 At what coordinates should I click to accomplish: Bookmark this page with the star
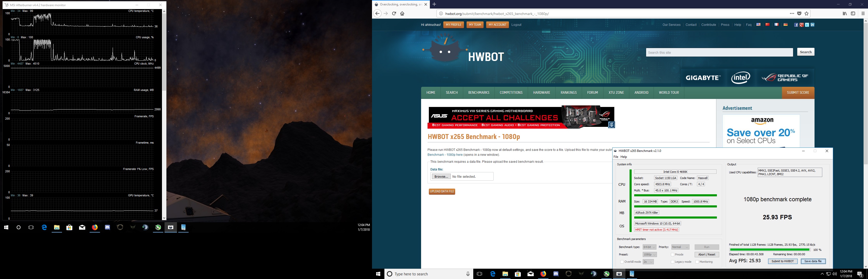(806, 13)
